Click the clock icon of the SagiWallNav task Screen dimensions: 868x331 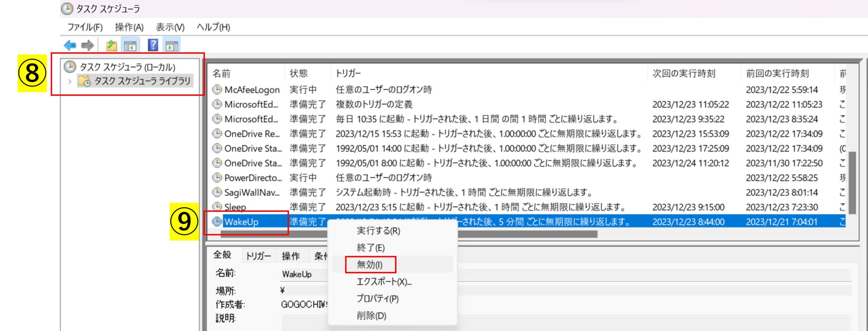[217, 192]
